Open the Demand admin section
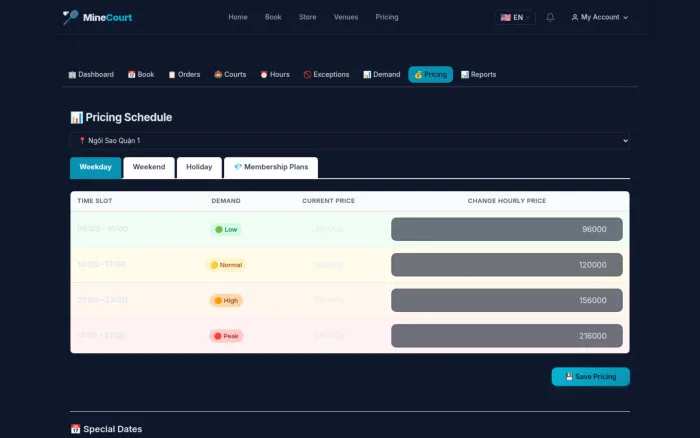The height and width of the screenshot is (438, 700). (382, 75)
